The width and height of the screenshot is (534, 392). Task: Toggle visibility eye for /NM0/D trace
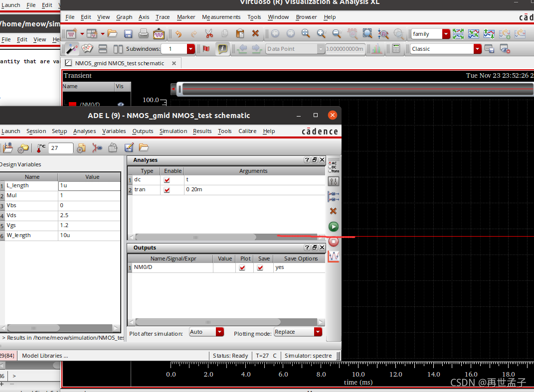[x=121, y=104]
